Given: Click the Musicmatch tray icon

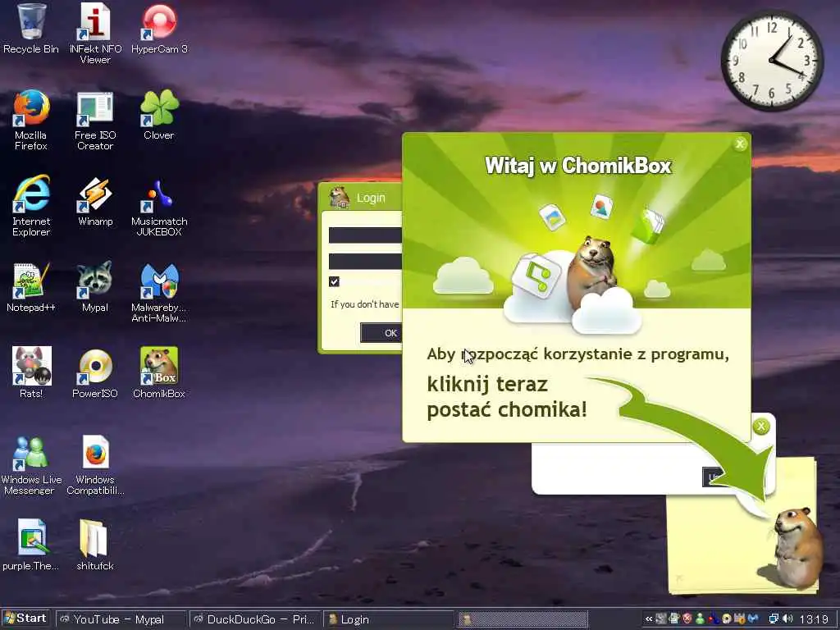Looking at the screenshot, I should point(714,619).
